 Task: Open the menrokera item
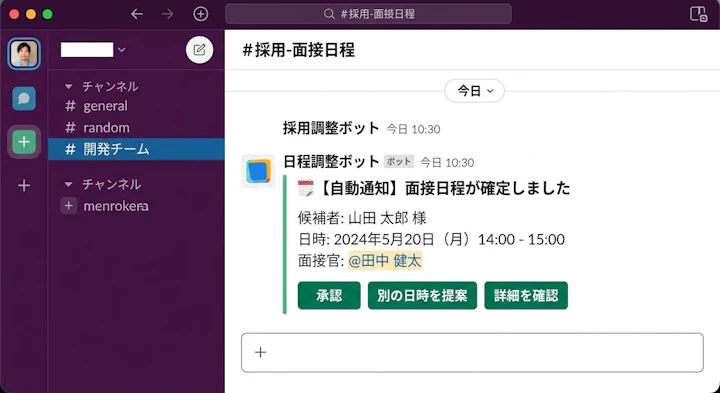(116, 206)
